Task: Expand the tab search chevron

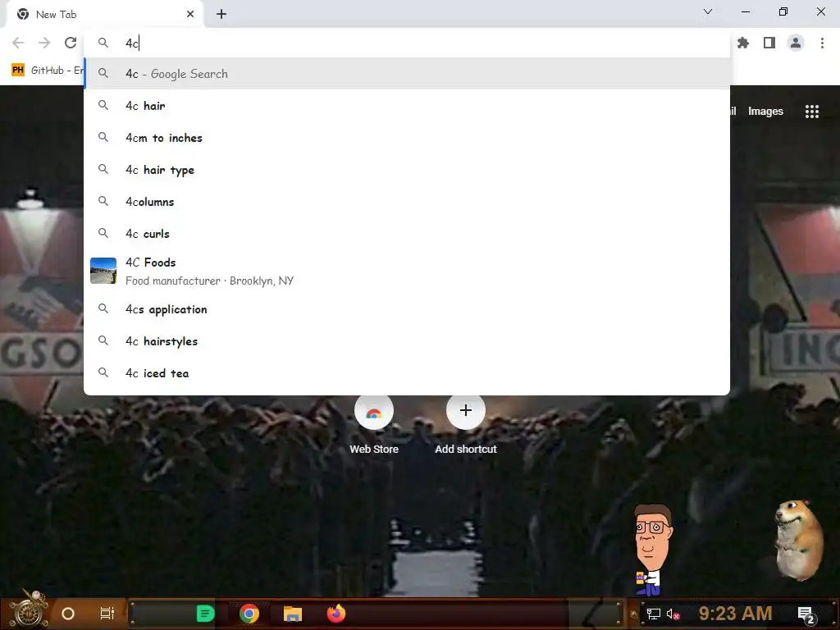Action: (x=708, y=11)
